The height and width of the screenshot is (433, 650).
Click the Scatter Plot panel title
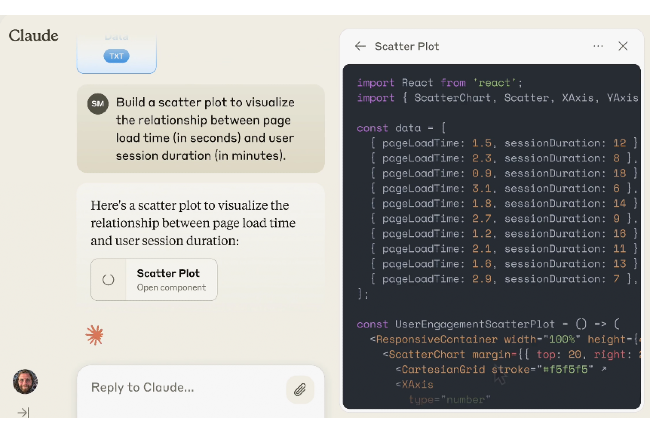406,46
